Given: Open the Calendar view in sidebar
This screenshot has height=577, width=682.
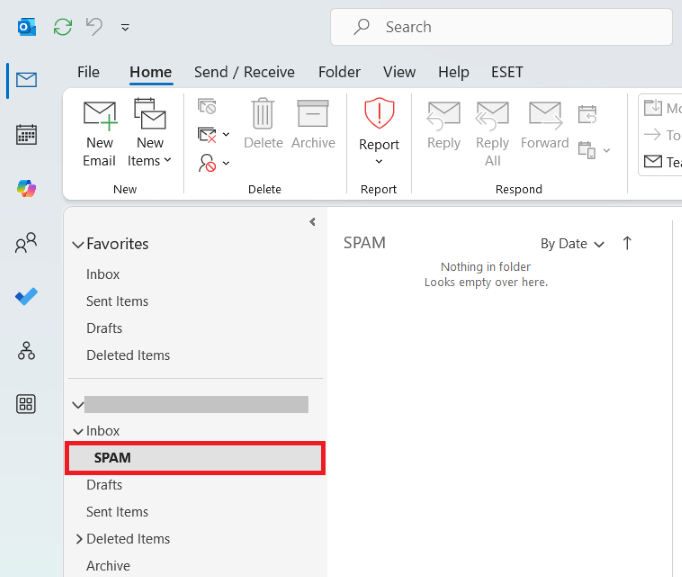Looking at the screenshot, I should coord(26,134).
